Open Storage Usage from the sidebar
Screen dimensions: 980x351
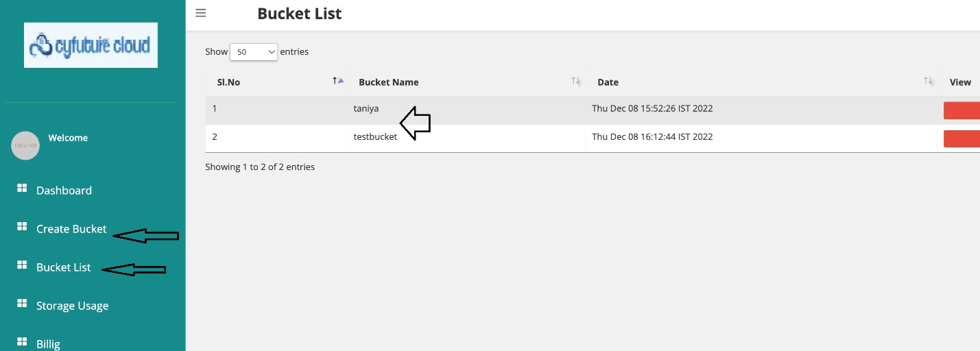click(x=72, y=306)
